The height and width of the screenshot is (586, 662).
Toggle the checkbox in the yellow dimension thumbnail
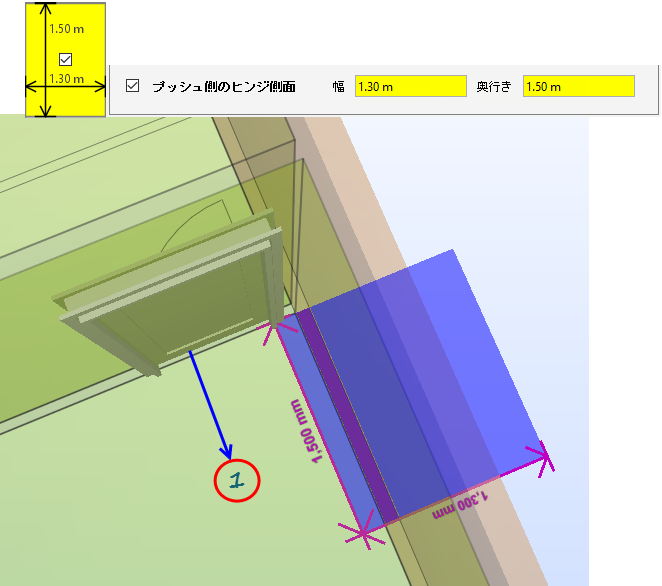[x=65, y=59]
